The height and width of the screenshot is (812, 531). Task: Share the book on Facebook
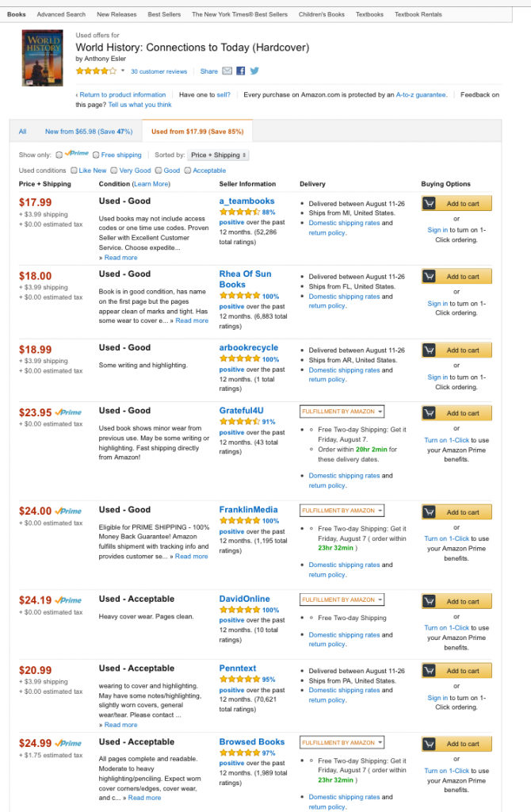[x=241, y=71]
